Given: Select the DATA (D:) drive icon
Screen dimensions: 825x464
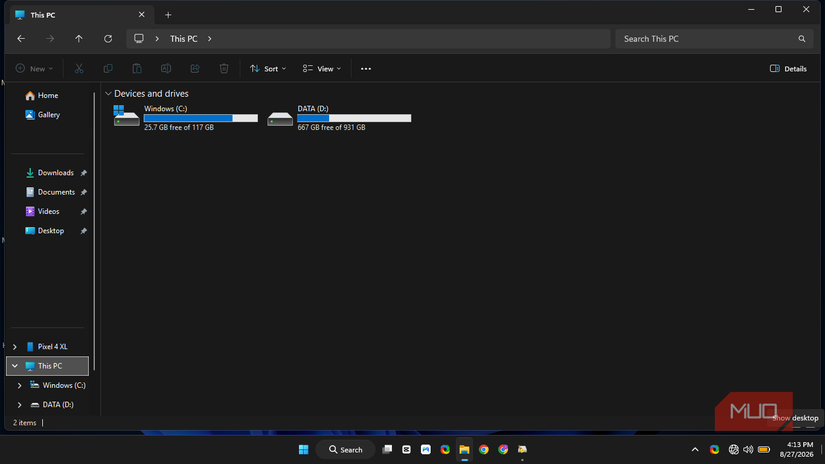Looking at the screenshot, I should point(280,119).
